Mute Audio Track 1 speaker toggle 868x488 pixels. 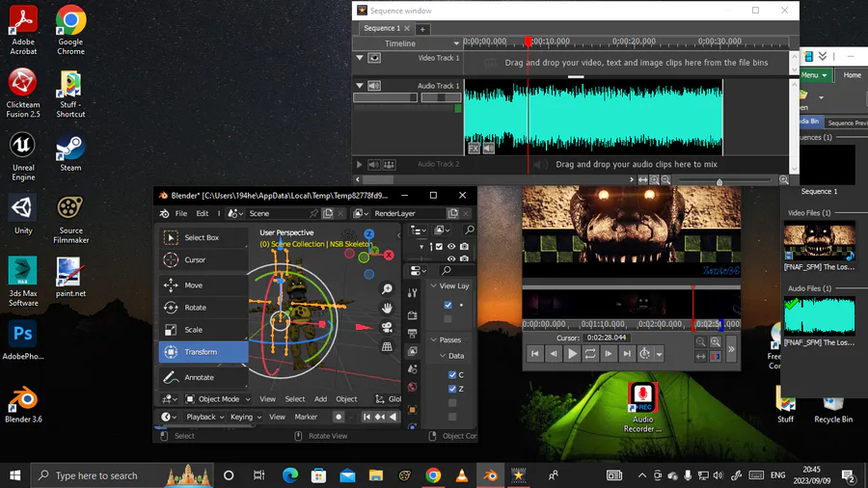pos(374,86)
